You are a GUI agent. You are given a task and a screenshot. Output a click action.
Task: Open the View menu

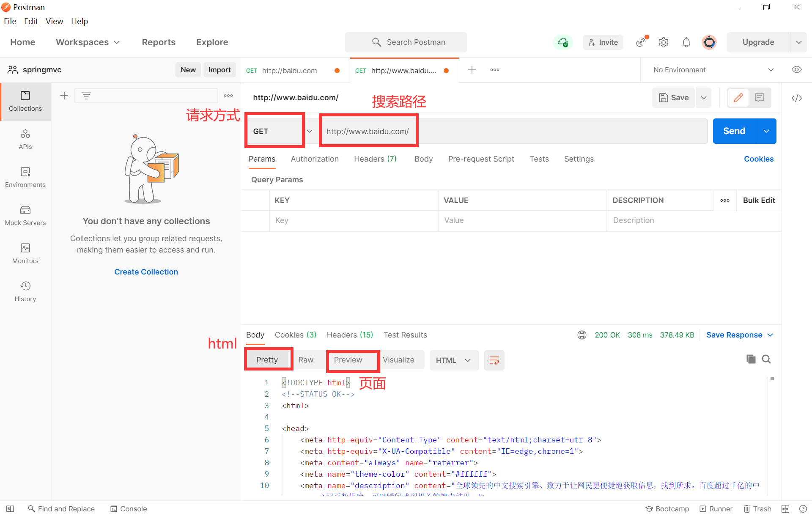(55, 21)
